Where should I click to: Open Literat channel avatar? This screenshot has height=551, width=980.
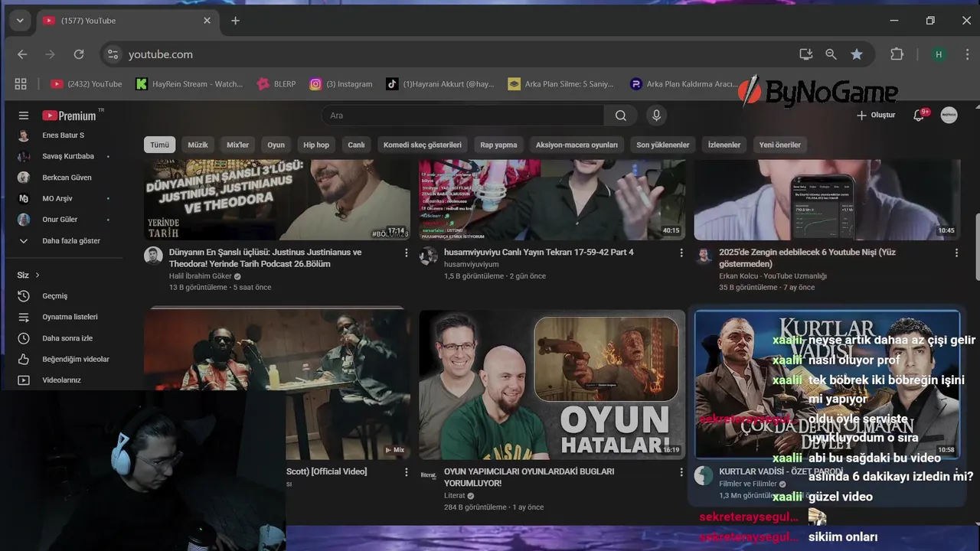(x=429, y=475)
